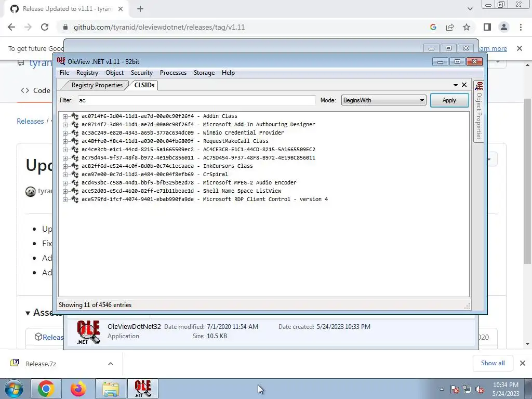Open the Security menu

coord(142,73)
